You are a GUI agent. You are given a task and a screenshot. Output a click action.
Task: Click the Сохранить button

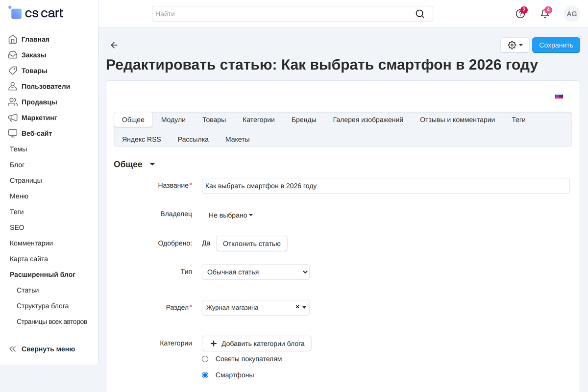click(556, 45)
